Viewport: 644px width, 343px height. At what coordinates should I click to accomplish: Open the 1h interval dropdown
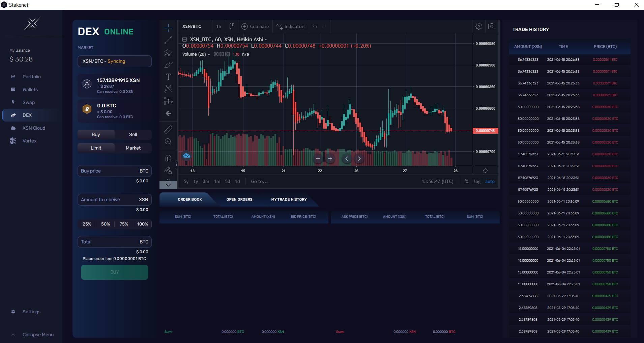[219, 26]
